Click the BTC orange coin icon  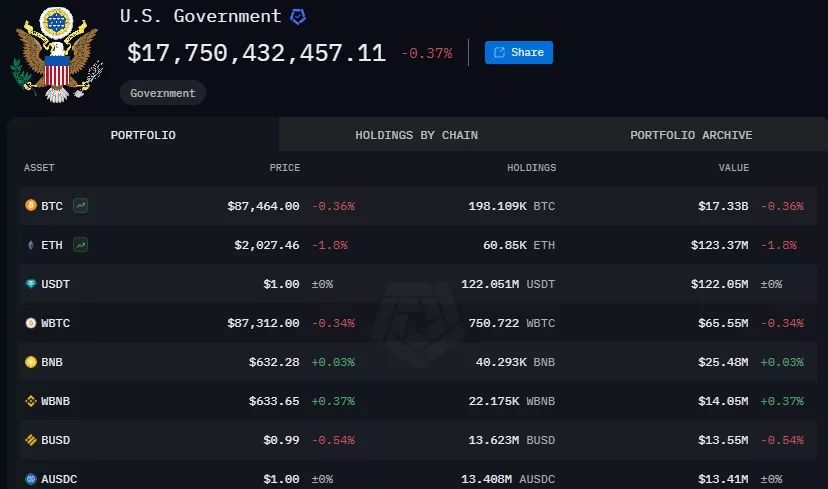pos(31,205)
